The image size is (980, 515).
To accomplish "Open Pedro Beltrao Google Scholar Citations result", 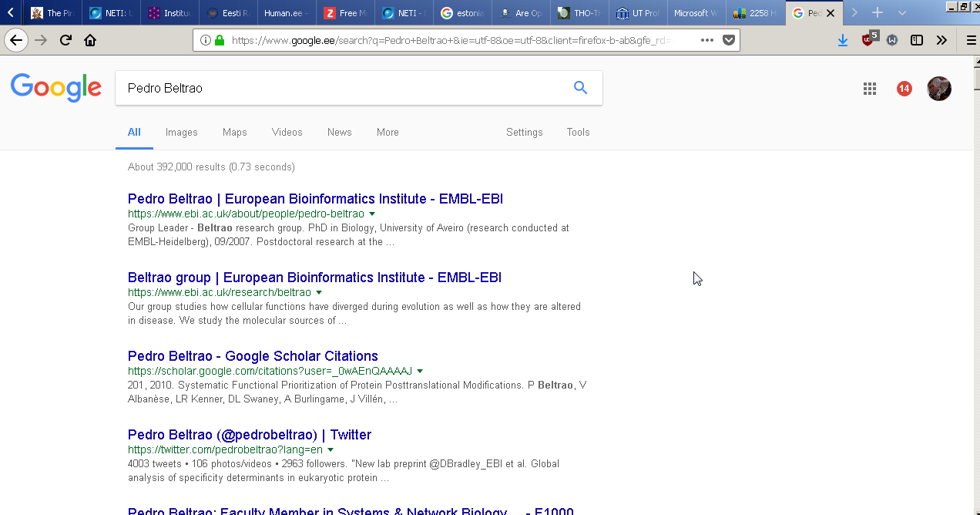I will click(253, 356).
